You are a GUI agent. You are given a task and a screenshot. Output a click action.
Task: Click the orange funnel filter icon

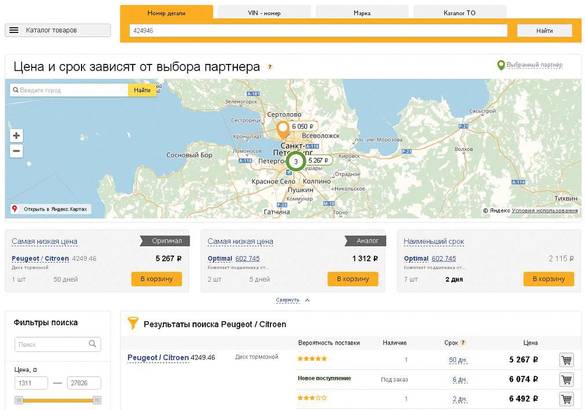(x=133, y=323)
